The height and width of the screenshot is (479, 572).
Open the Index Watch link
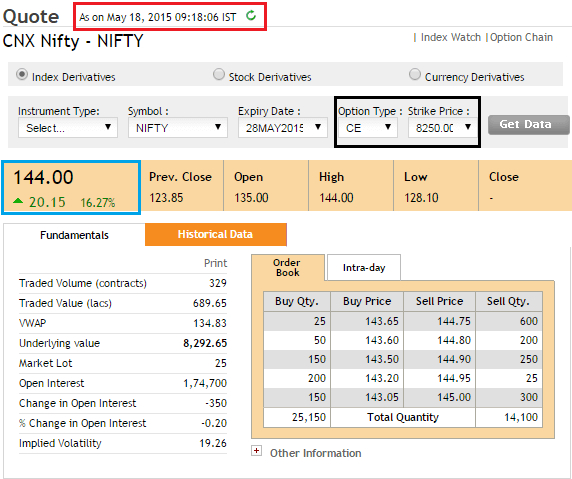point(451,37)
